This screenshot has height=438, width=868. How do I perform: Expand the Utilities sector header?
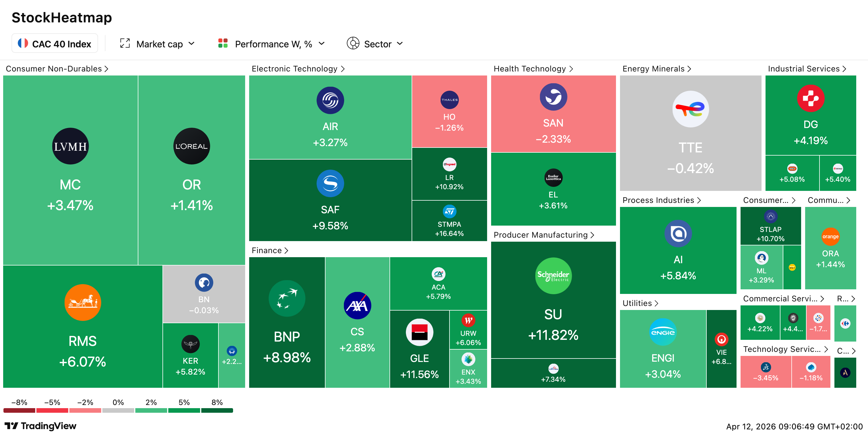(x=640, y=303)
